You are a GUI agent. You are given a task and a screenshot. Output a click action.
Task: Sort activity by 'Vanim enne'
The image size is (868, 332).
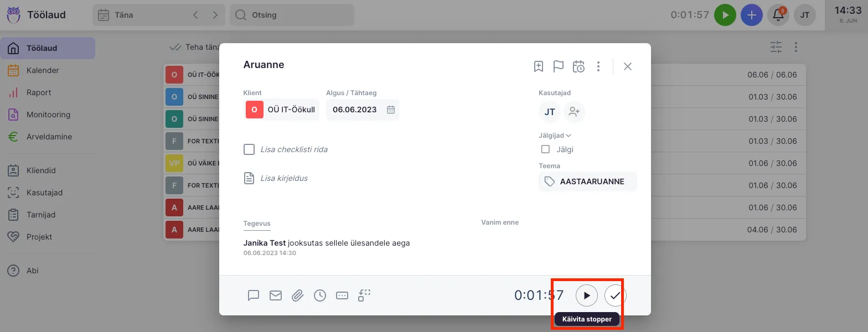click(x=499, y=222)
